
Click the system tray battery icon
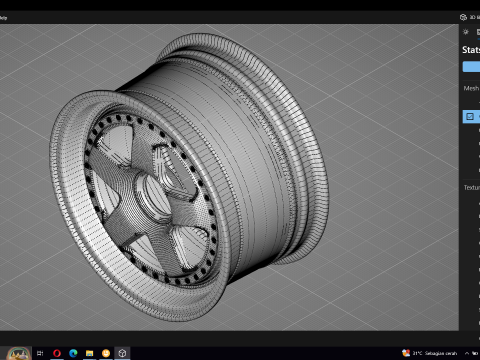475,353
